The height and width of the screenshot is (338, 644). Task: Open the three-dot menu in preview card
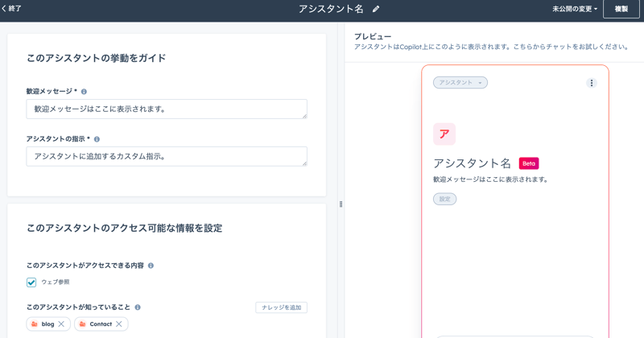click(592, 83)
